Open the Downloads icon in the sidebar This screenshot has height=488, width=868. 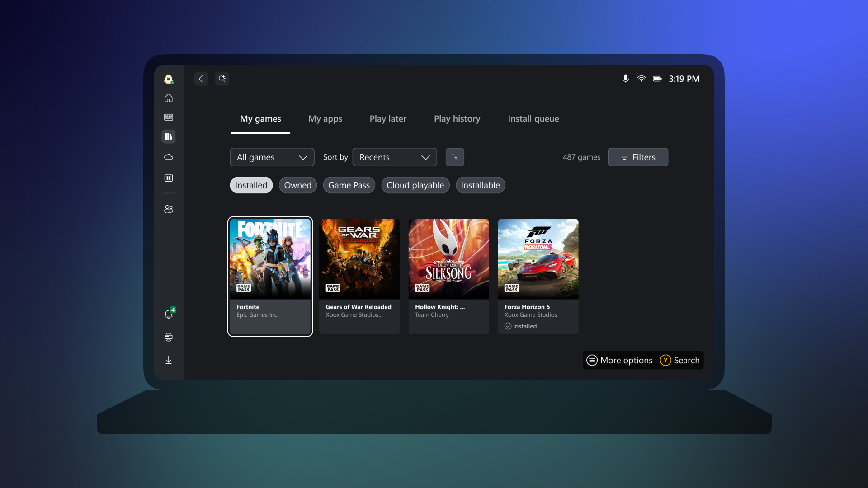tap(168, 360)
